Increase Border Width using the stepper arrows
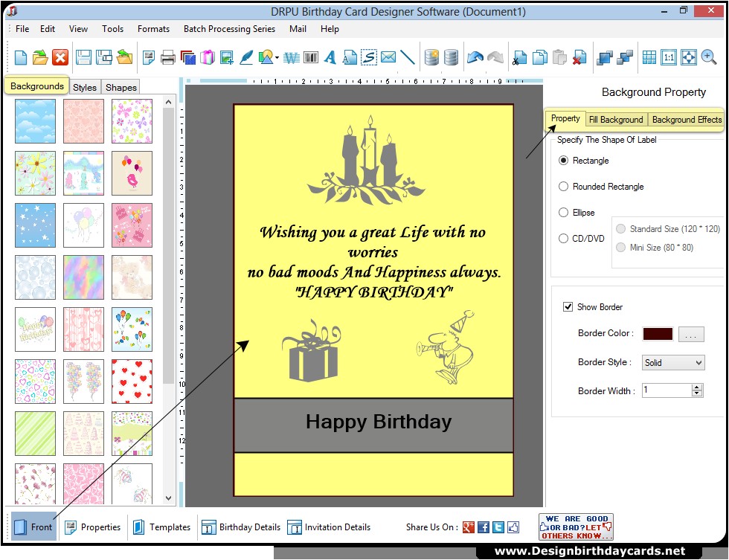This screenshot has width=729, height=560. pos(696,386)
